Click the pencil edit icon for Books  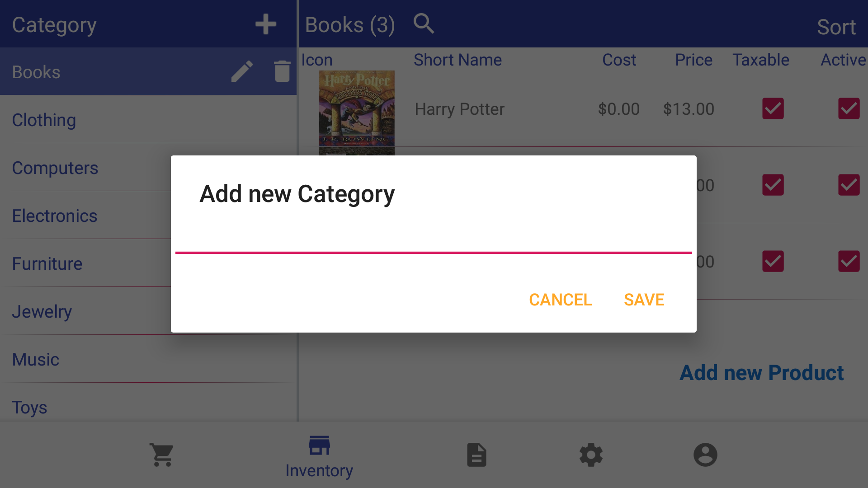pos(242,71)
